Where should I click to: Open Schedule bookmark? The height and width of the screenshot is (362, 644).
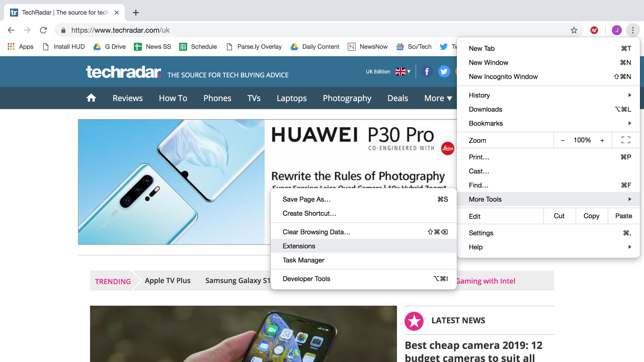click(198, 47)
